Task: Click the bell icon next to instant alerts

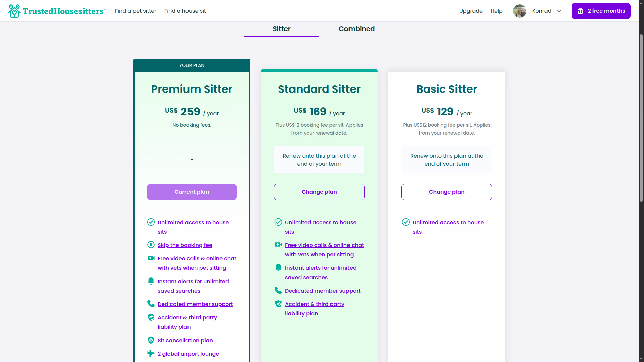Action: 151,281
